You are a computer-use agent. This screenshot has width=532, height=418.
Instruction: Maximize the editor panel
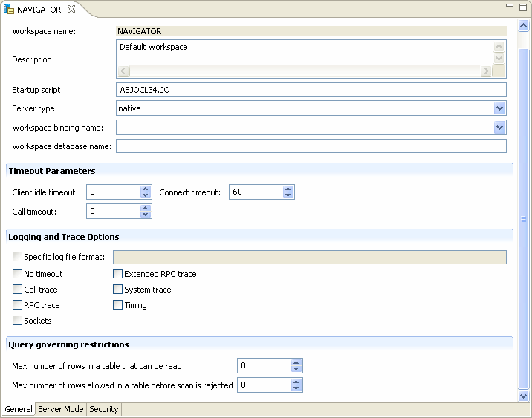(x=523, y=6)
